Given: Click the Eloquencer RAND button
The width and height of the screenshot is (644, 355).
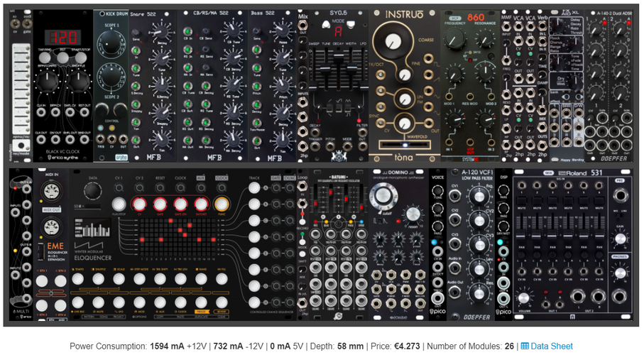Looking at the screenshot, I should click(x=201, y=279).
